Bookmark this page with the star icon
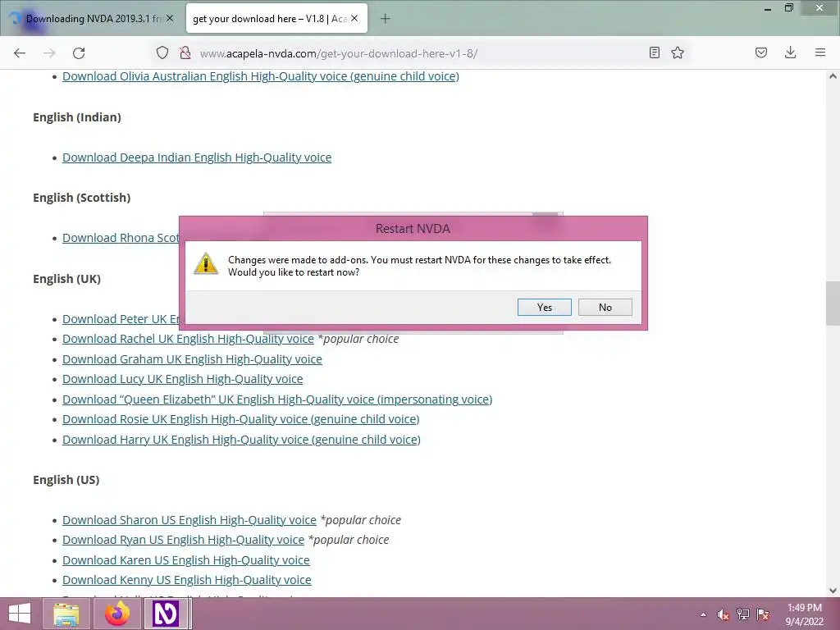 [678, 52]
